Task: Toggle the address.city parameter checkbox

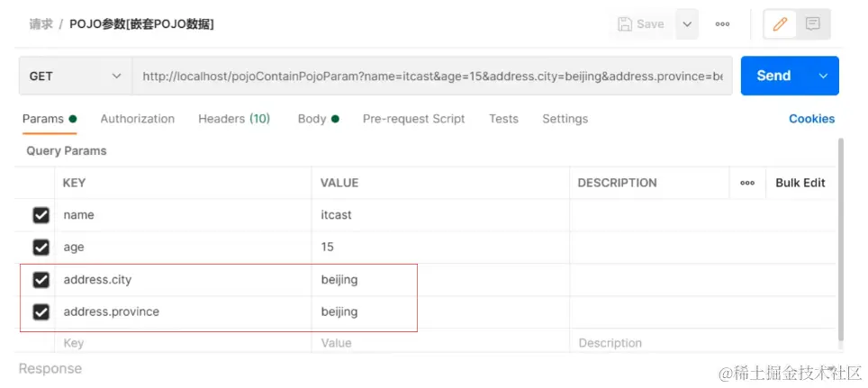Action: (41, 280)
